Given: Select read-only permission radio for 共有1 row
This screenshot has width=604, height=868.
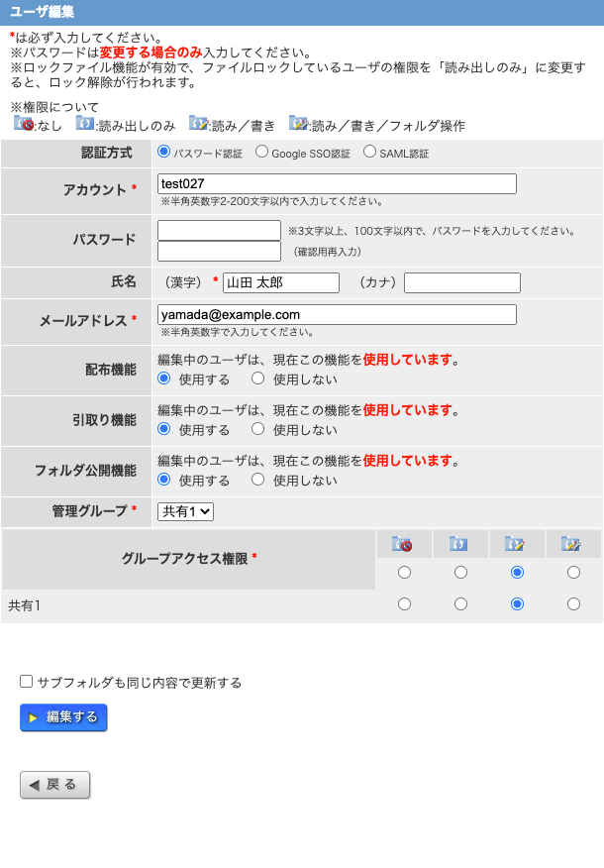Looking at the screenshot, I should click(x=460, y=604).
